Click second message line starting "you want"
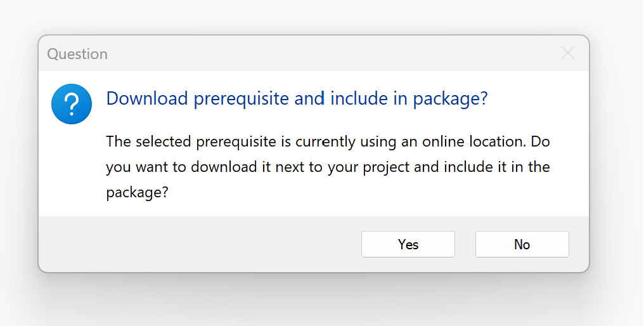This screenshot has height=326, width=644. pyautogui.click(x=328, y=167)
